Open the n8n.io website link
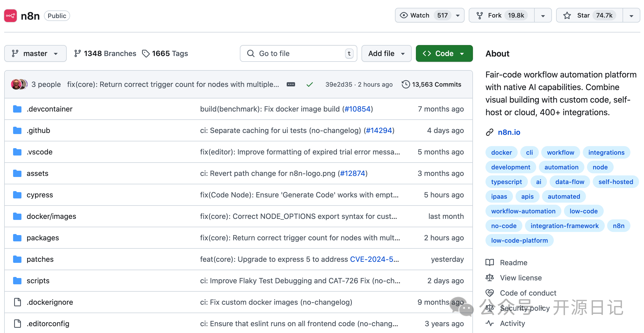The image size is (644, 333). click(509, 132)
